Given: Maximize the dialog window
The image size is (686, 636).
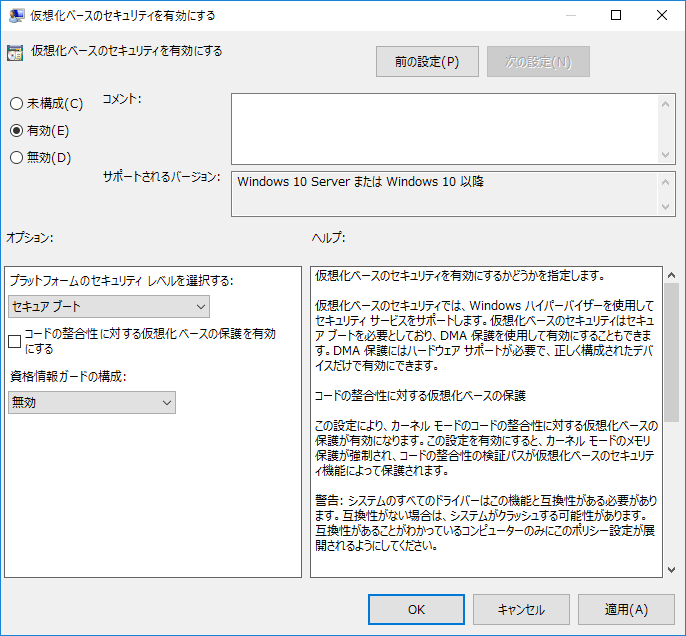Looking at the screenshot, I should pos(616,15).
